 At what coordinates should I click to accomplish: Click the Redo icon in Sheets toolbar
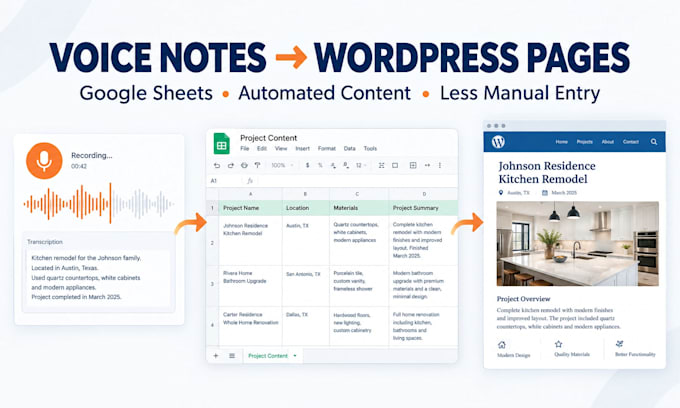pyautogui.click(x=231, y=165)
